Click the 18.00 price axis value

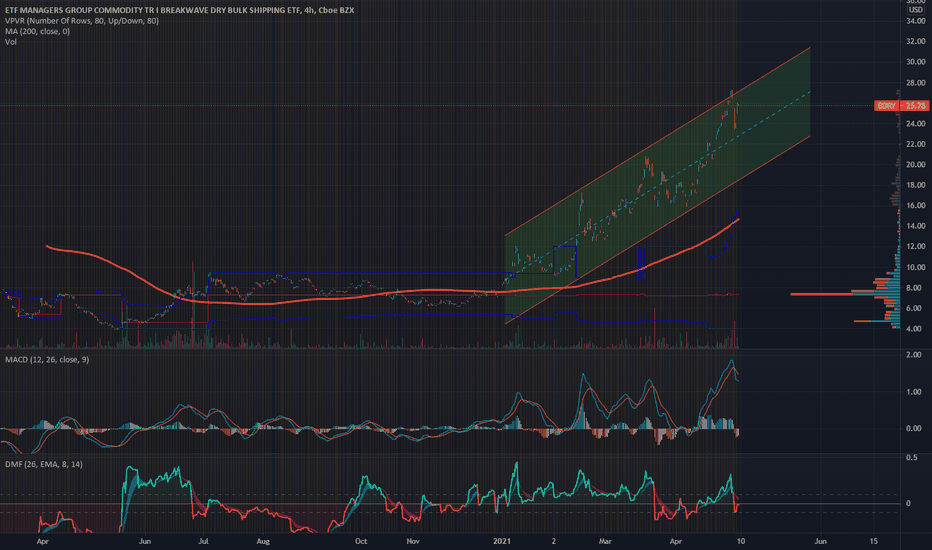click(x=915, y=185)
